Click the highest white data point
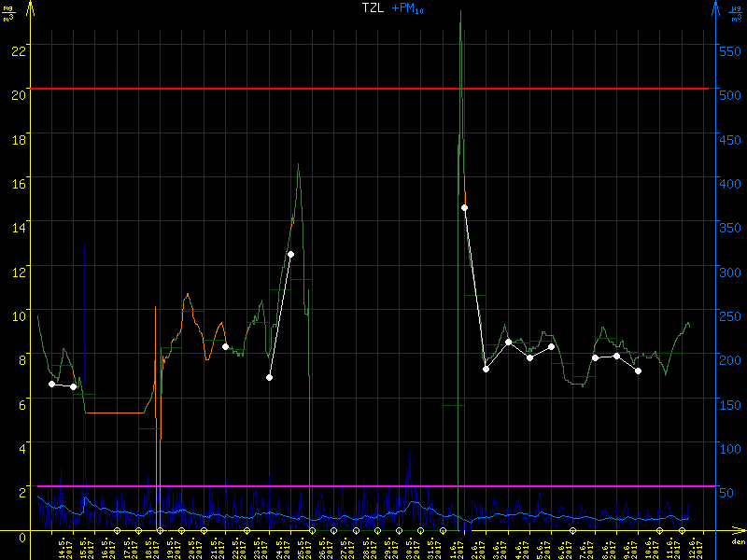 coord(464,207)
